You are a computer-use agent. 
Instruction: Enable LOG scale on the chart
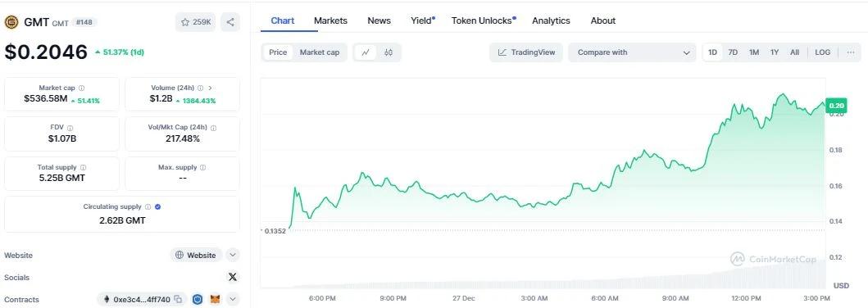point(823,52)
